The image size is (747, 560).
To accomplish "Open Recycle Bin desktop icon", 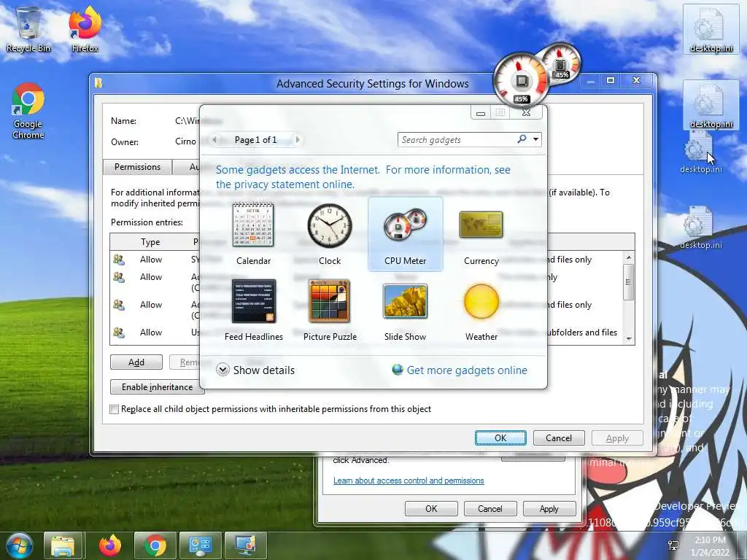I will click(x=28, y=29).
